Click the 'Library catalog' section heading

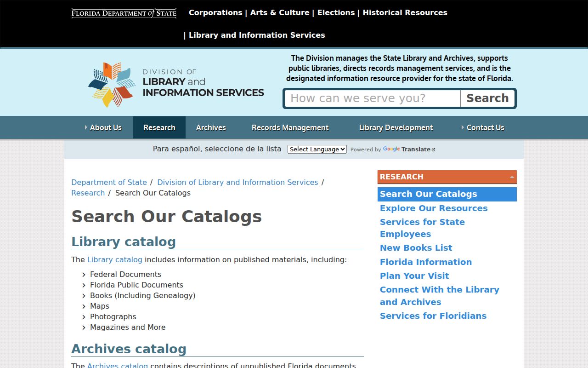click(x=124, y=242)
